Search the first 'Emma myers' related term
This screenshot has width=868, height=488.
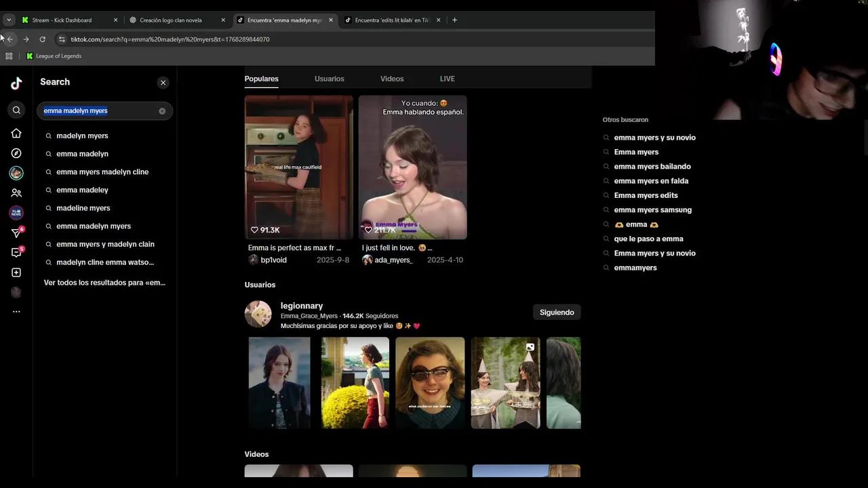[x=636, y=152]
